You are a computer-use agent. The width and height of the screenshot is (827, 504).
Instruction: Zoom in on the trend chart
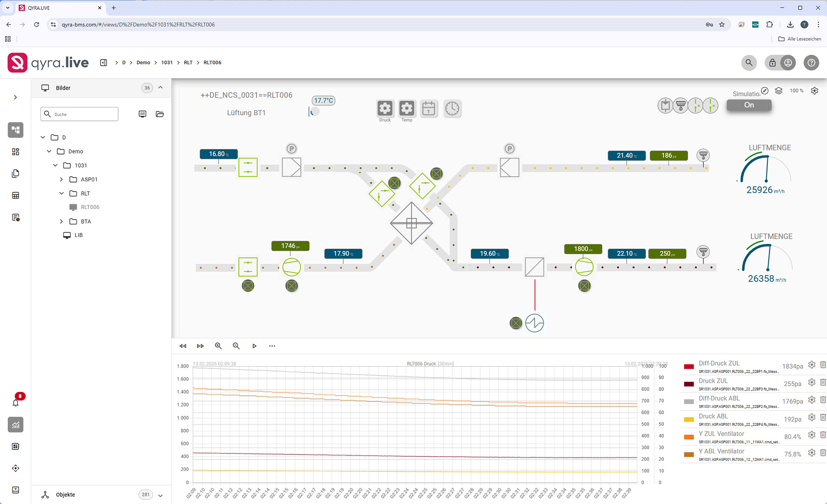tap(218, 346)
